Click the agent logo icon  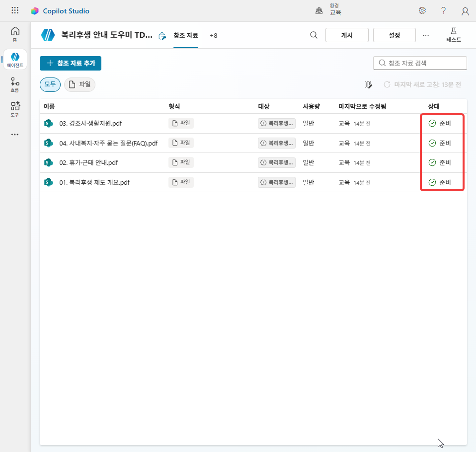tap(48, 35)
